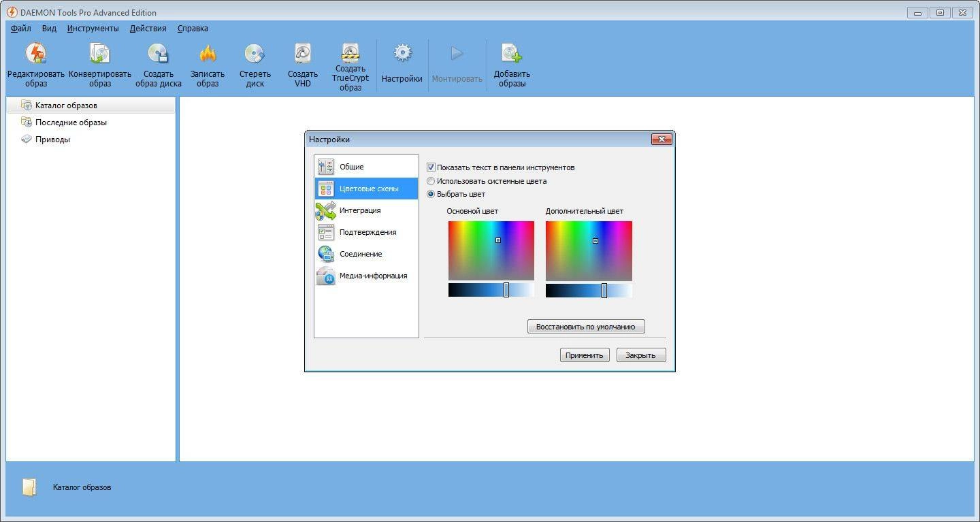Screen dimensions: 980x522
Task: Click the Дополнительный цвет brightness slider
Action: [589, 290]
